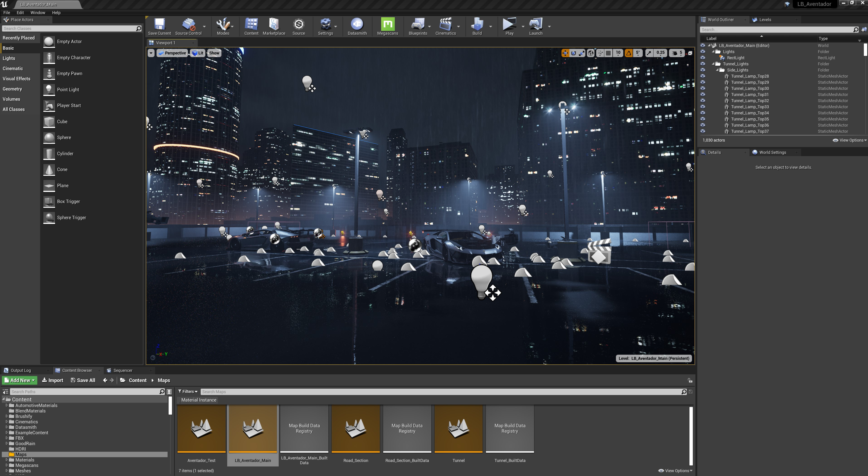This screenshot has width=868, height=476.
Task: Expand the Megascans folder in tree
Action: coord(7,466)
